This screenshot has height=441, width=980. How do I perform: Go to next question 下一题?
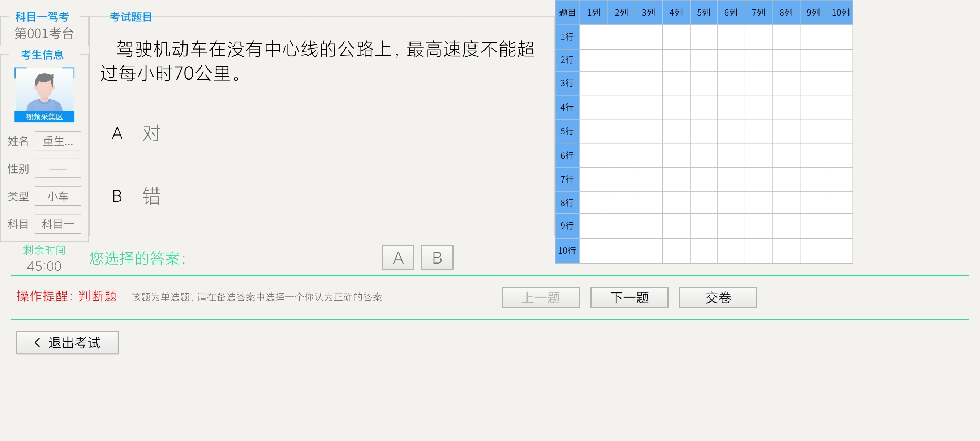(x=629, y=297)
